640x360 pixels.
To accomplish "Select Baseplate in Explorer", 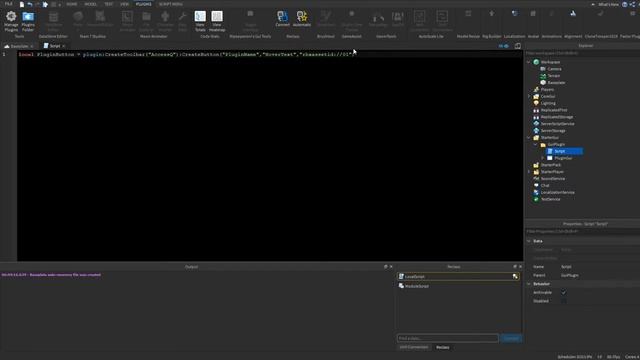I will tap(556, 83).
